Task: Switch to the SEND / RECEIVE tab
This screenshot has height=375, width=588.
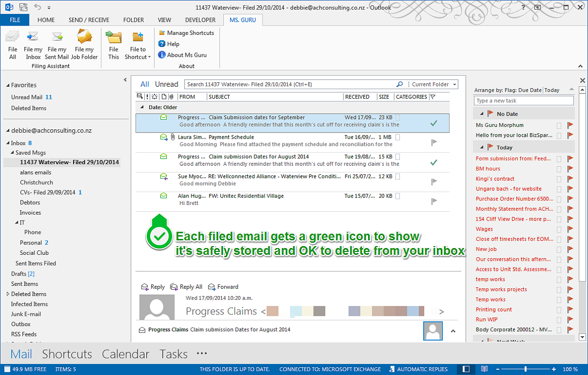Action: tap(89, 20)
